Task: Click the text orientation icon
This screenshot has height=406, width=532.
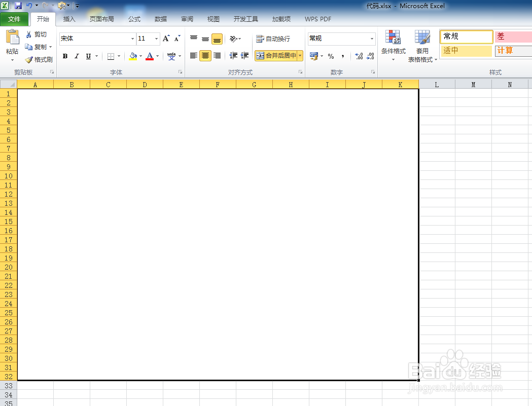Action: point(233,39)
